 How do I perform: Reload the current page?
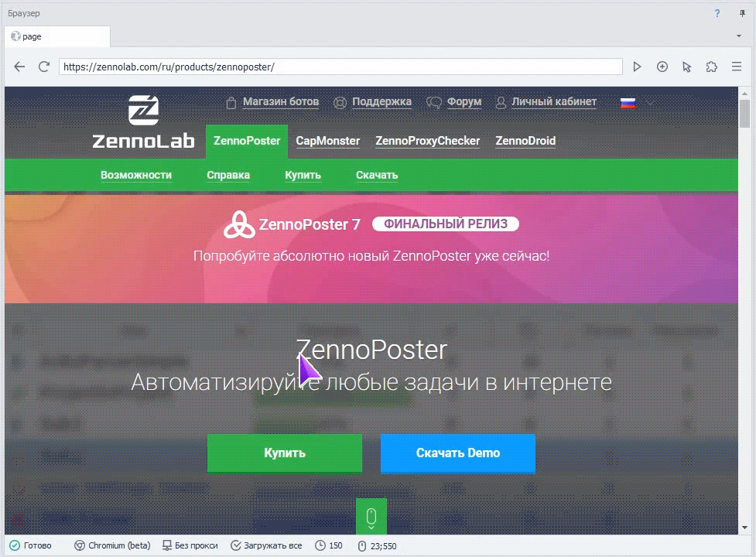point(44,67)
